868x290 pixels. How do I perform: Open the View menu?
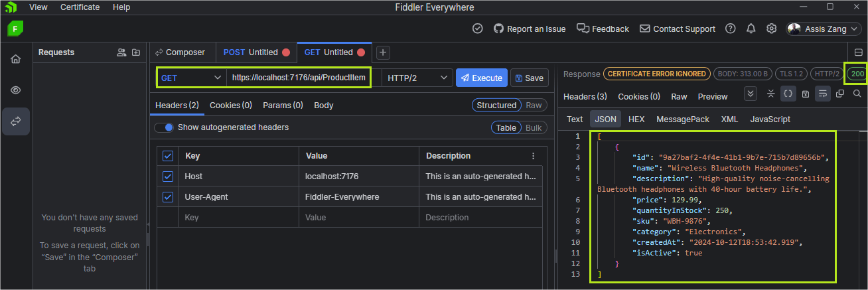[x=38, y=7]
